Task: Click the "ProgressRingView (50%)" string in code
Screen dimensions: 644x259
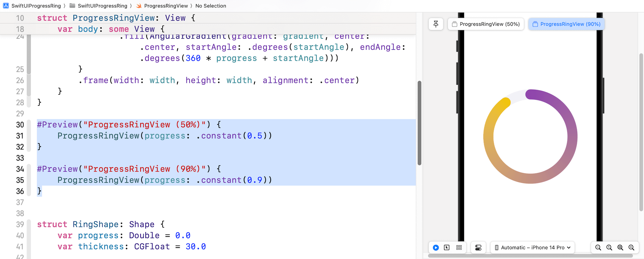Action: click(x=144, y=125)
